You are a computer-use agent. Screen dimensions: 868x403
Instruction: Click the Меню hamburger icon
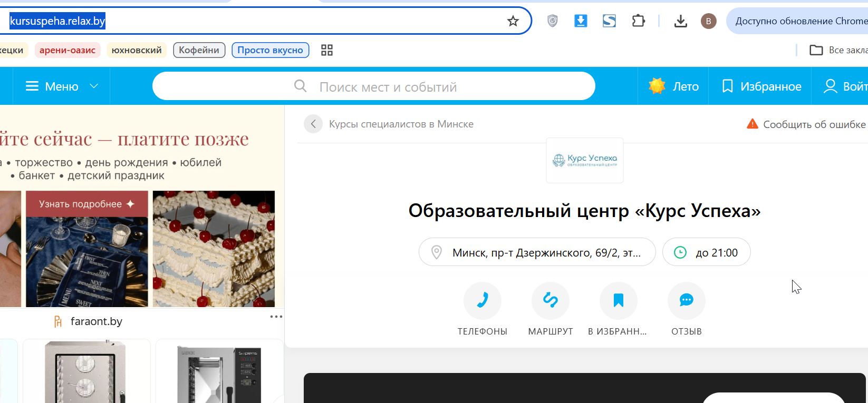pos(32,86)
